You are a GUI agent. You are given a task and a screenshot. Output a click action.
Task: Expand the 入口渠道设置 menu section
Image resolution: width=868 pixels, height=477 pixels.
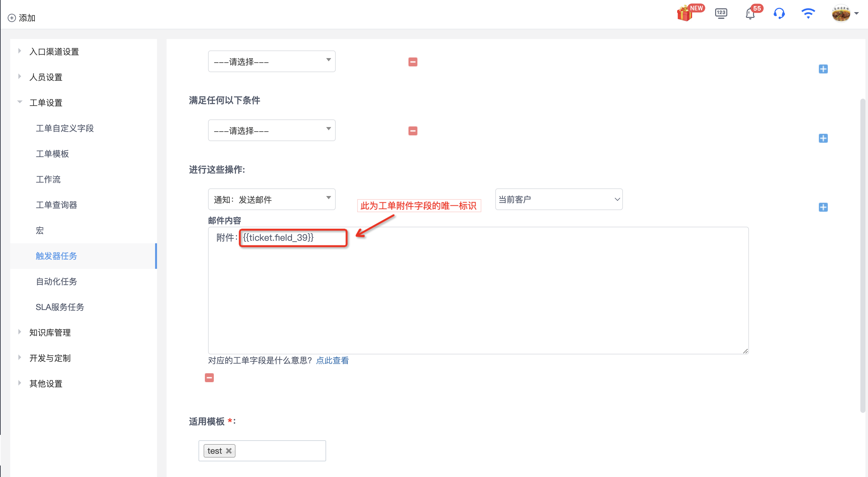[x=54, y=52]
